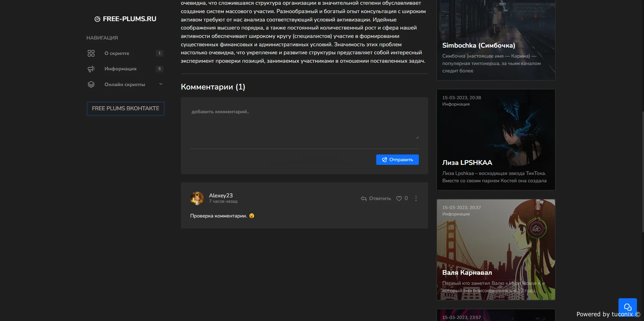The image size is (644, 321).
Task: Click the date 15-03-2023, 20:37
Action: coord(461,207)
